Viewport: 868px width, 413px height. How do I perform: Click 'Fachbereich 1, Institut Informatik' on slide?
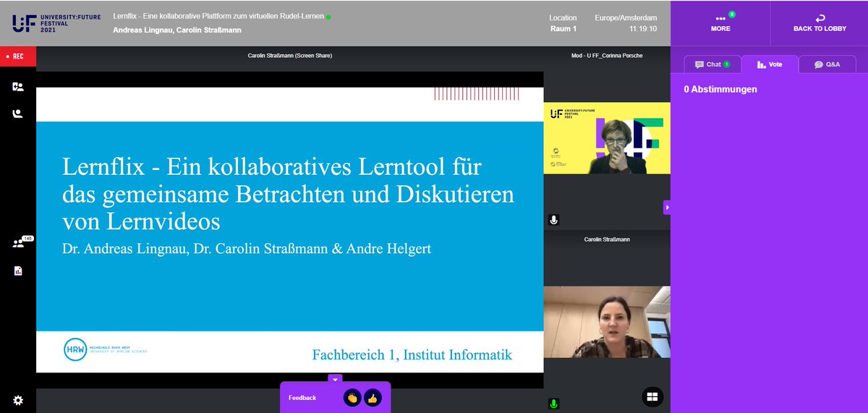coord(412,354)
